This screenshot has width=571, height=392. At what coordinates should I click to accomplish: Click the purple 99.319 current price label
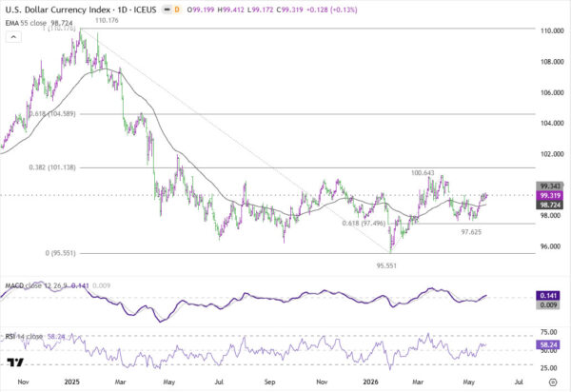pyautogui.click(x=550, y=196)
